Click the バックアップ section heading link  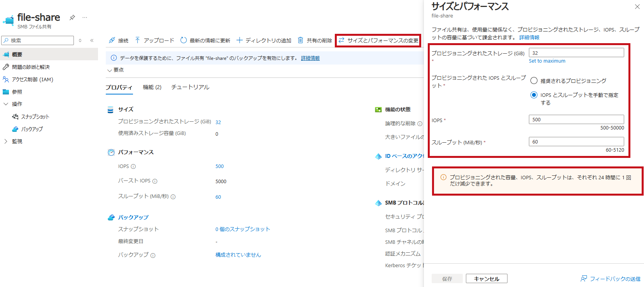coord(133,217)
